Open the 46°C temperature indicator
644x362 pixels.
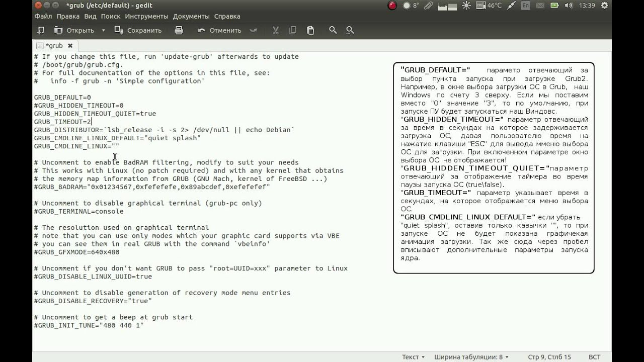(488, 6)
